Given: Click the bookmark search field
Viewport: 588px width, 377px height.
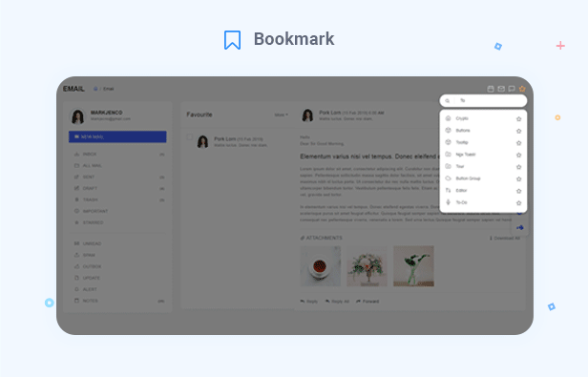Looking at the screenshot, I should tap(483, 100).
